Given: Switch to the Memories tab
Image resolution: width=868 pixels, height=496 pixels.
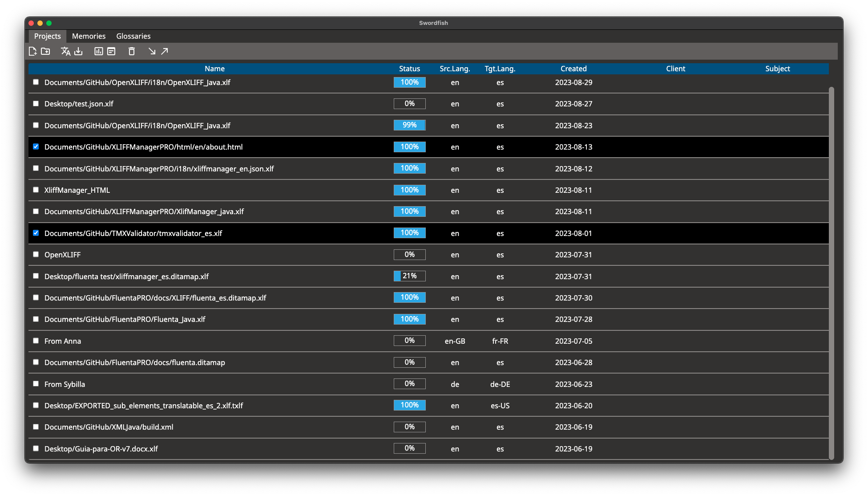Looking at the screenshot, I should coord(89,36).
